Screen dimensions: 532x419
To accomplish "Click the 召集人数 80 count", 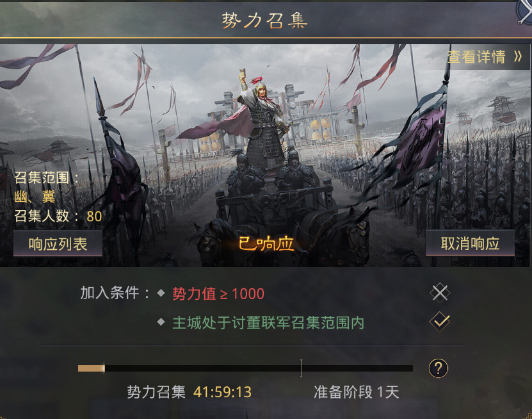I will [58, 216].
